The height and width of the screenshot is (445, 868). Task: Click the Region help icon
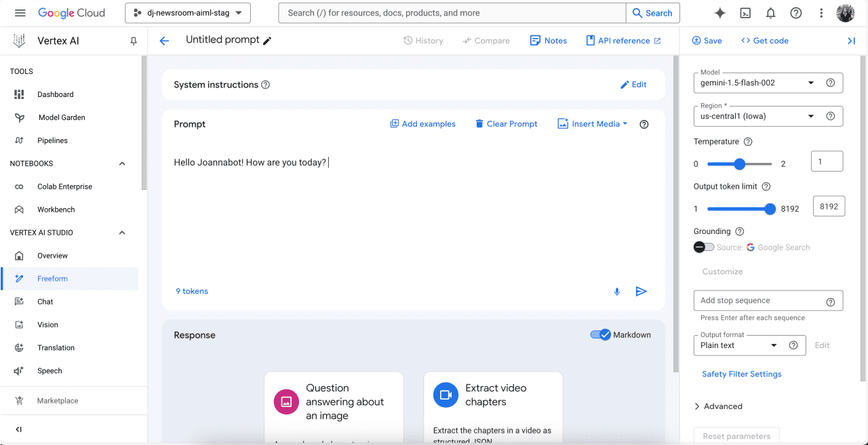point(830,116)
